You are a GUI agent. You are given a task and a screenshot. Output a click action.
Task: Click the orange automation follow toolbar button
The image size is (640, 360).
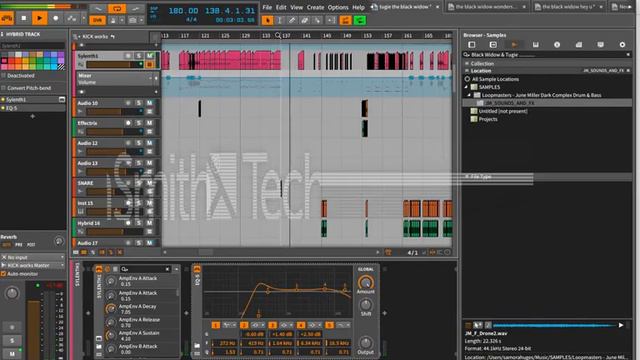point(345,20)
